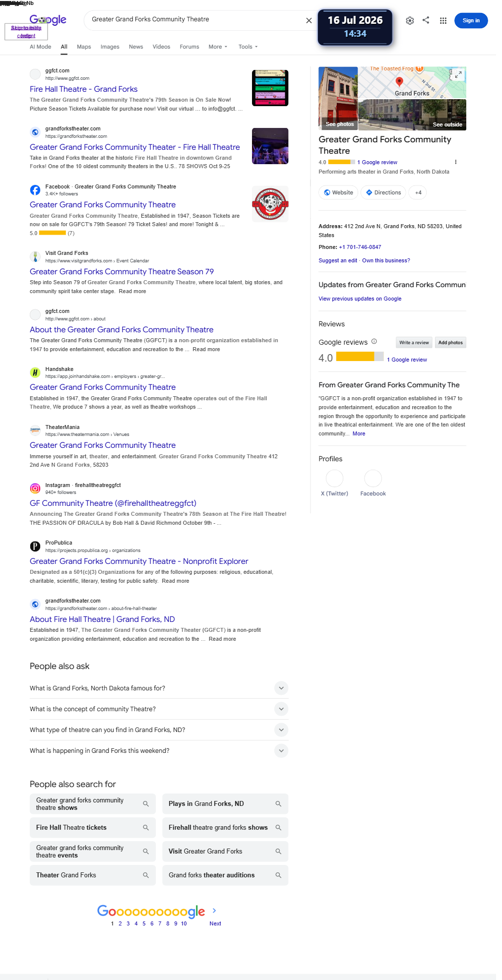Go to the Next results page
This screenshot has height=980, width=502.
215,923
